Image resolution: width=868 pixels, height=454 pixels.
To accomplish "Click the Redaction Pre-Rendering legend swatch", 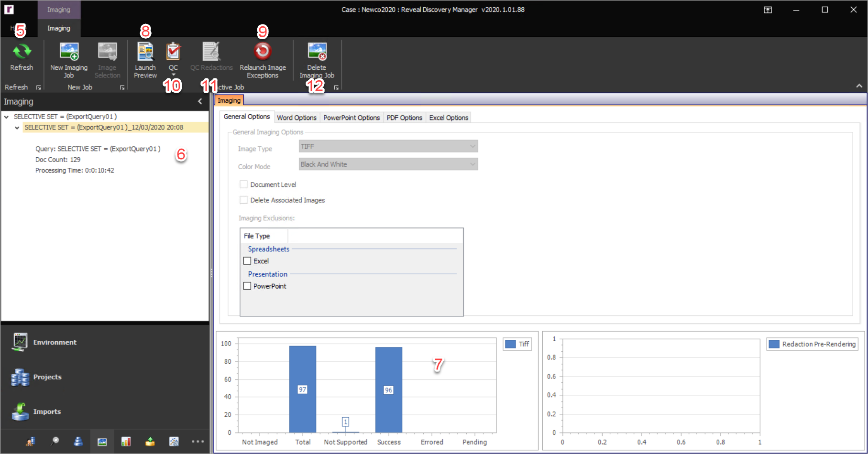I will [x=774, y=344].
